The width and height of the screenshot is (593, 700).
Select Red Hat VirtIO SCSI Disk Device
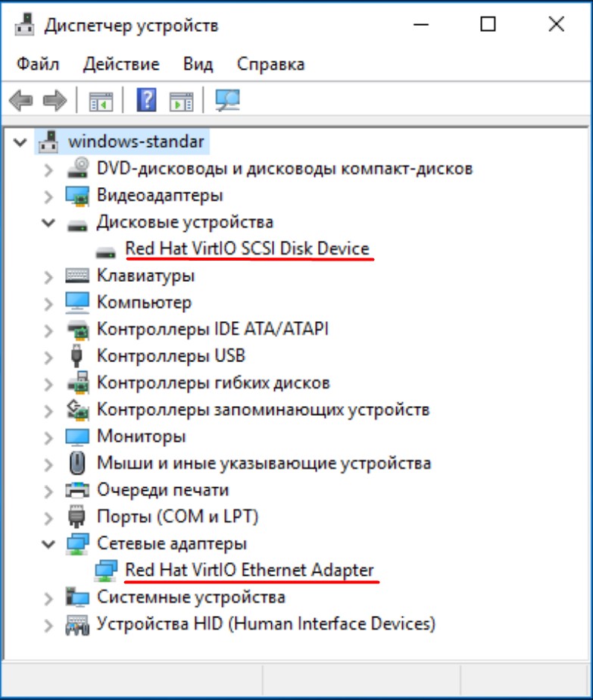pyautogui.click(x=247, y=248)
